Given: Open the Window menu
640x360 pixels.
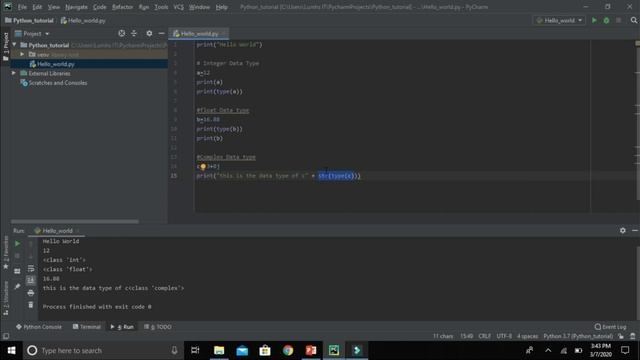Looking at the screenshot, I should pos(199,7).
